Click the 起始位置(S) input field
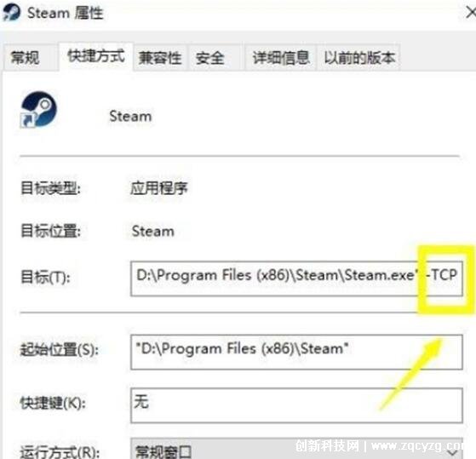This screenshot has height=459, width=476. pyautogui.click(x=296, y=353)
